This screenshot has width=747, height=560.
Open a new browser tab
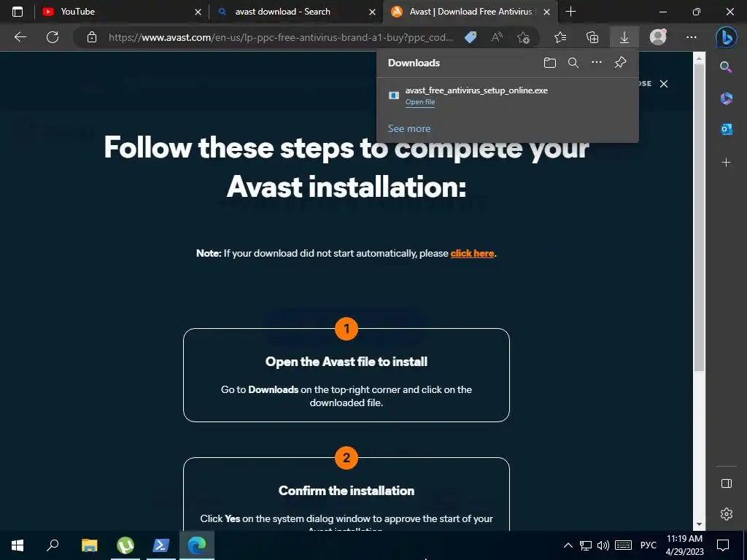pyautogui.click(x=570, y=12)
